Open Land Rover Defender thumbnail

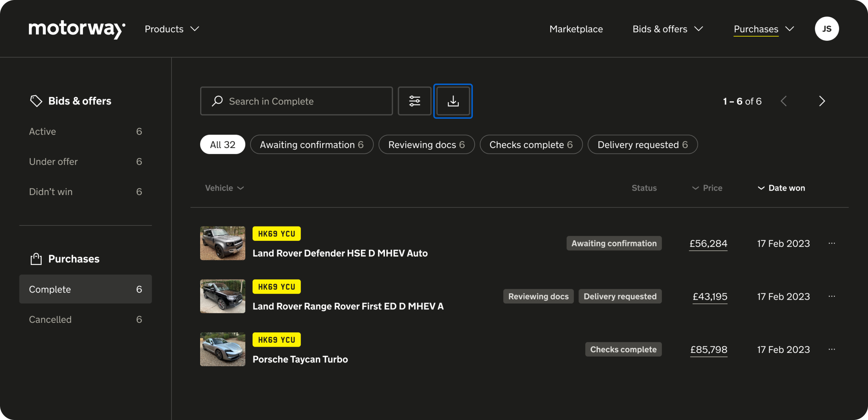[x=222, y=243]
